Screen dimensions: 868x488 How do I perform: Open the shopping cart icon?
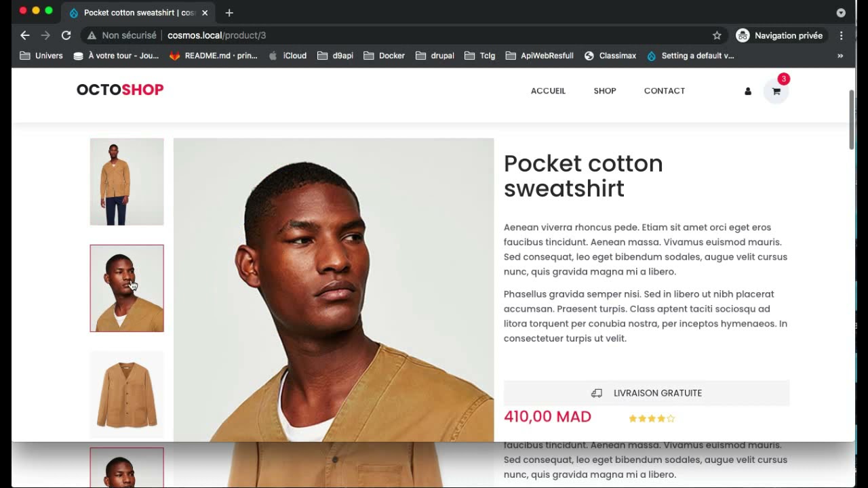pos(776,91)
